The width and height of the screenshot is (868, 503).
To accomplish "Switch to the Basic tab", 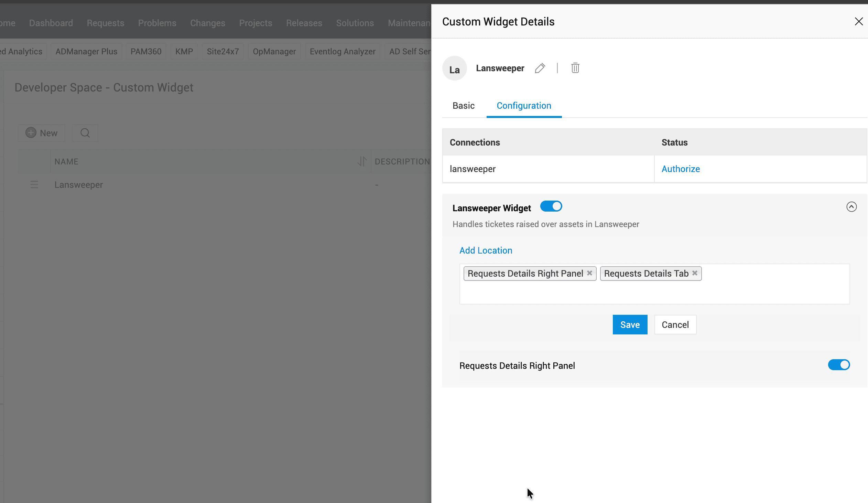I will click(463, 106).
